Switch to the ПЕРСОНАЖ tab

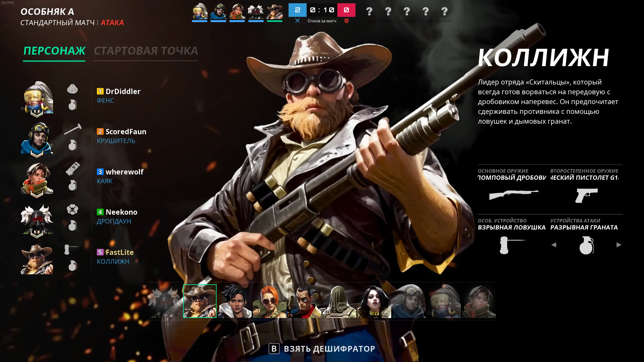[54, 51]
